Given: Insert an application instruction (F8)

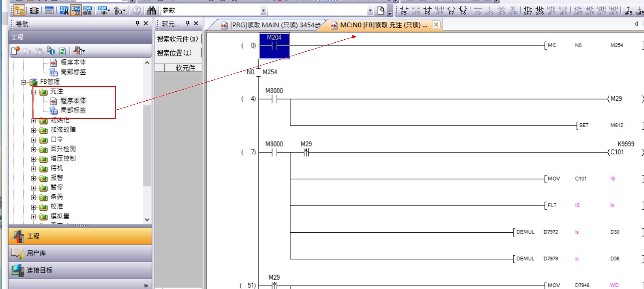Looking at the screenshot, I should pos(463,11).
